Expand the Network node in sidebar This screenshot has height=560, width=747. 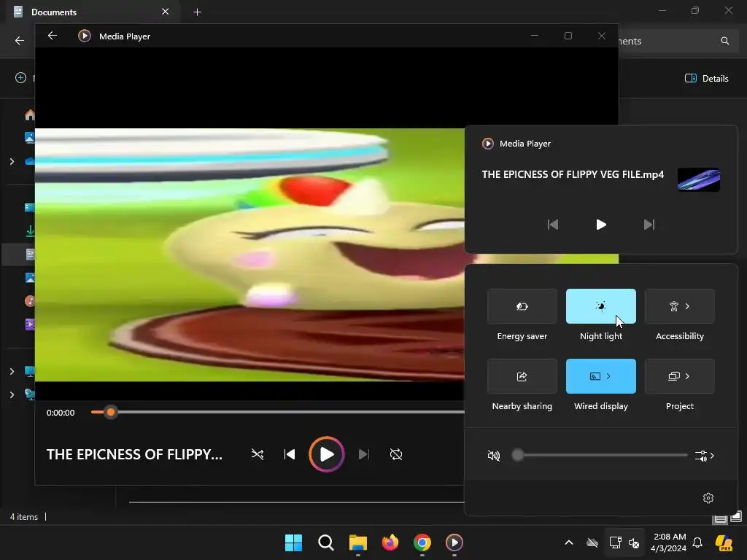12,394
